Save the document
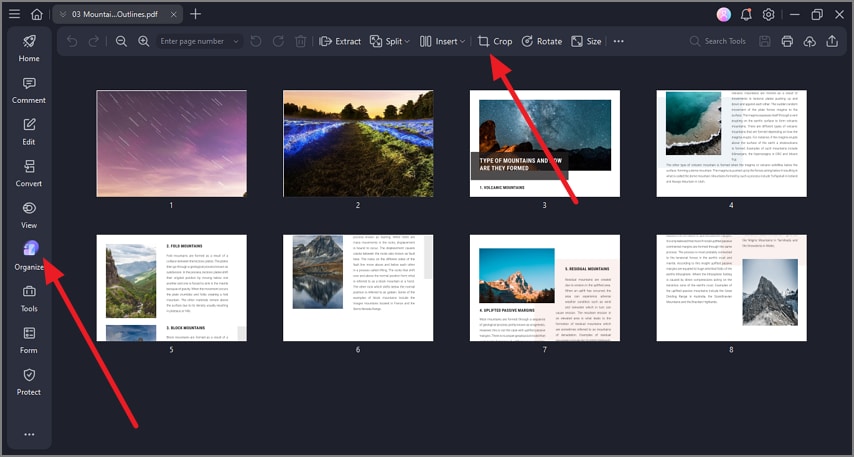The height and width of the screenshot is (457, 854). pos(765,41)
